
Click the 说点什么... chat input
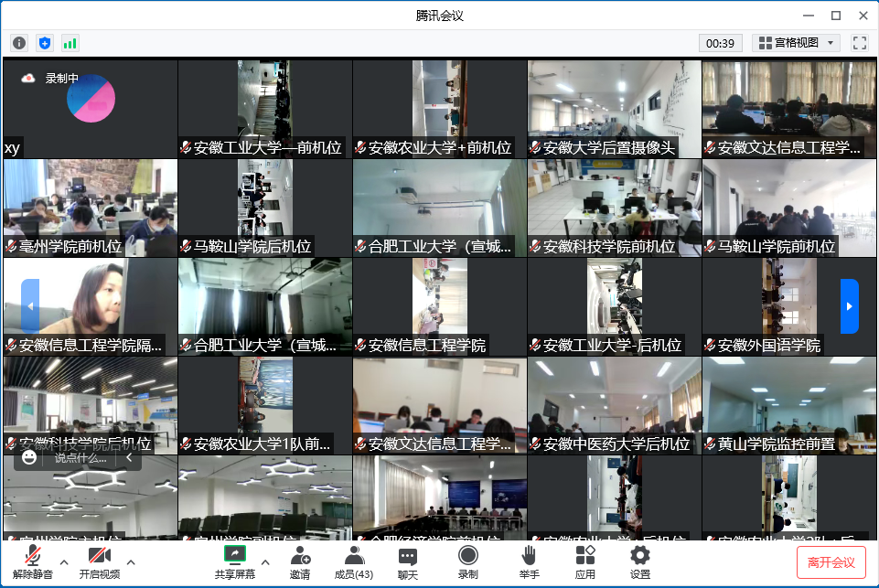(80, 458)
